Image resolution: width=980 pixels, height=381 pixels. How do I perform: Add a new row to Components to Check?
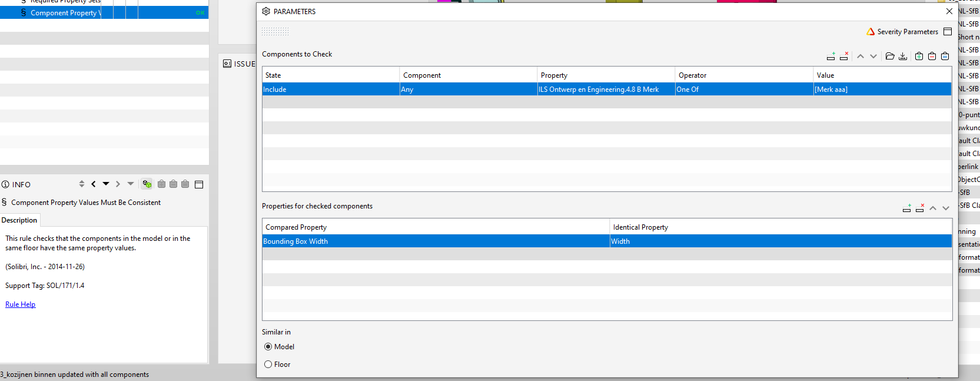(830, 57)
